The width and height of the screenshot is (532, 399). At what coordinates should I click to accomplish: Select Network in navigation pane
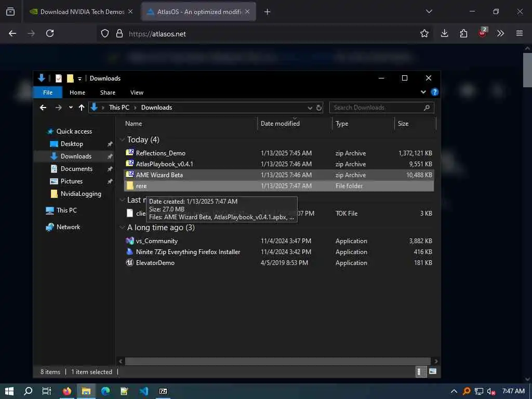(68, 227)
